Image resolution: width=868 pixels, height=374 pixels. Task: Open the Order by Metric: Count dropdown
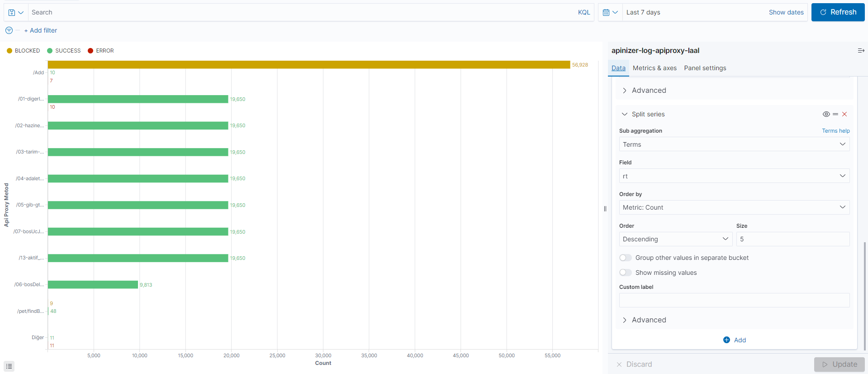[734, 207]
